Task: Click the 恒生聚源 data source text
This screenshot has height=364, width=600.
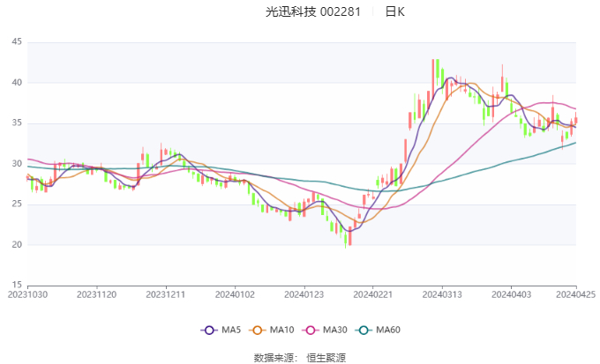Action: [x=325, y=357]
